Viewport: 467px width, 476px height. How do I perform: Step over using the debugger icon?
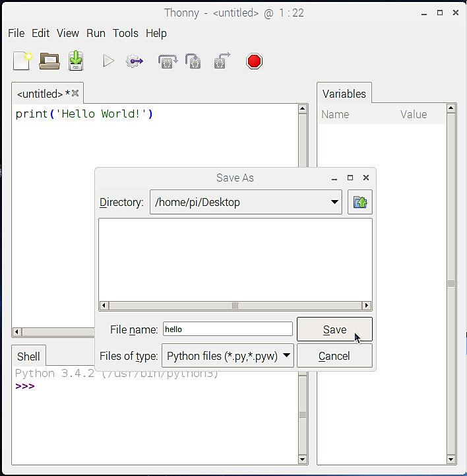click(x=168, y=61)
